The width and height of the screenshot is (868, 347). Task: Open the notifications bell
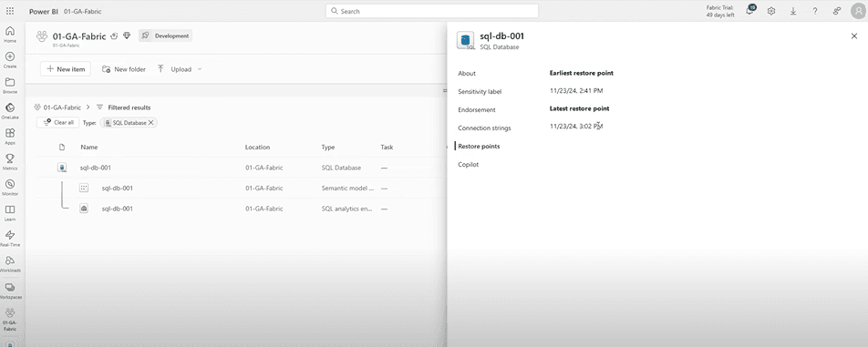tap(750, 10)
